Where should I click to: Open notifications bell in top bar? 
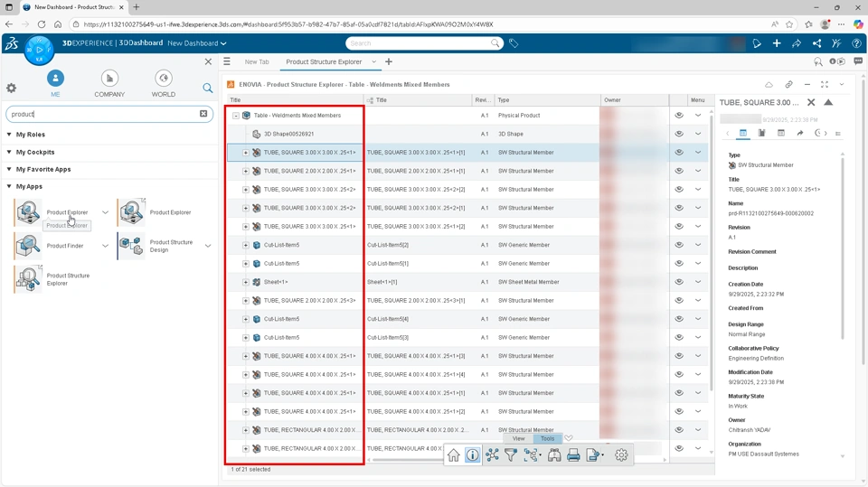757,43
